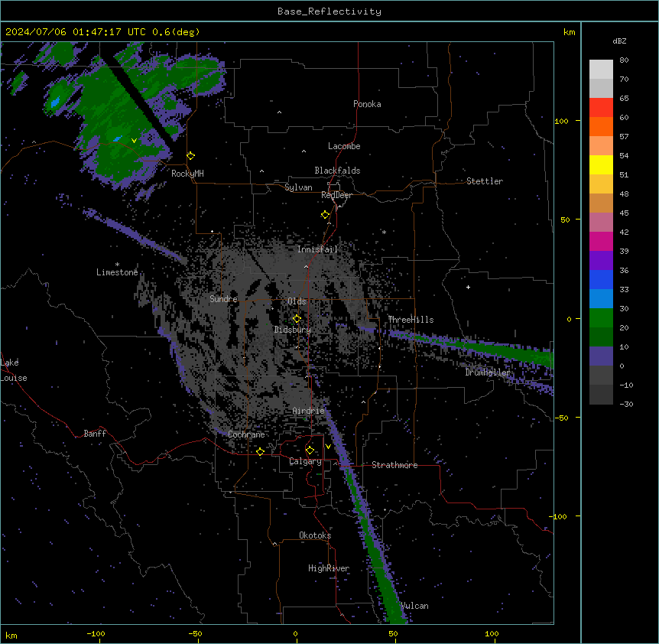Select the Ponoka label
The width and height of the screenshot is (659, 644).
pos(367,104)
